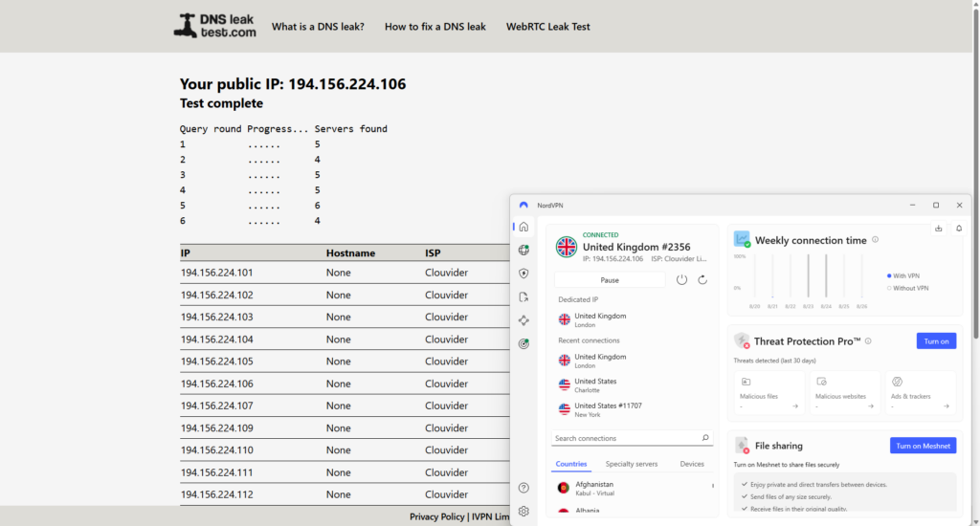Switch to the Devices tab

(x=692, y=464)
